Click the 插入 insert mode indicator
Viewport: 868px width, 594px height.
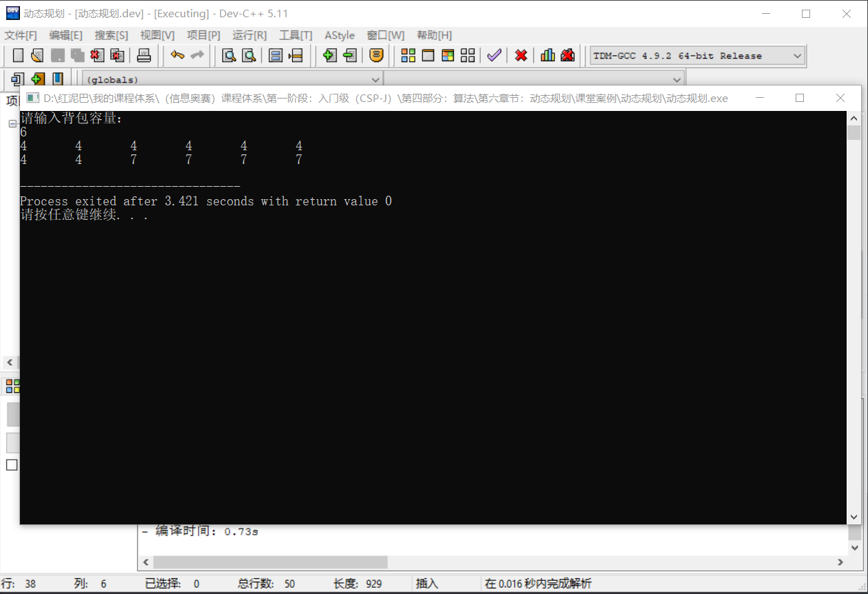tap(427, 584)
